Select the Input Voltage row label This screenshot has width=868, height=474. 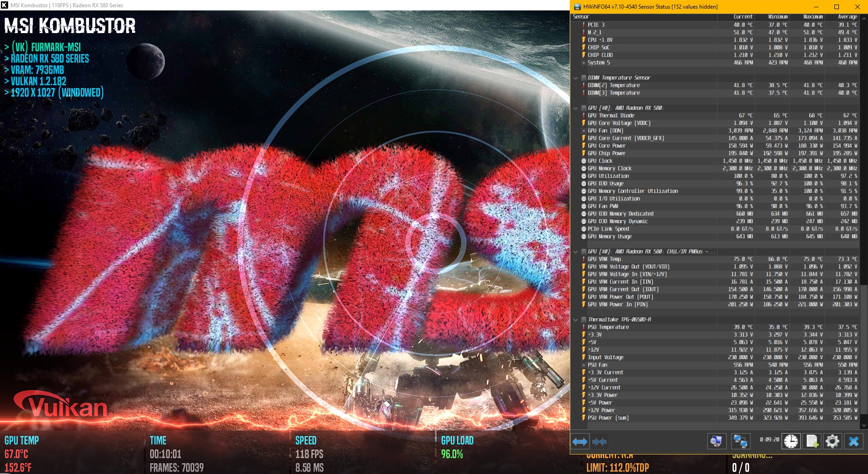(x=606, y=357)
